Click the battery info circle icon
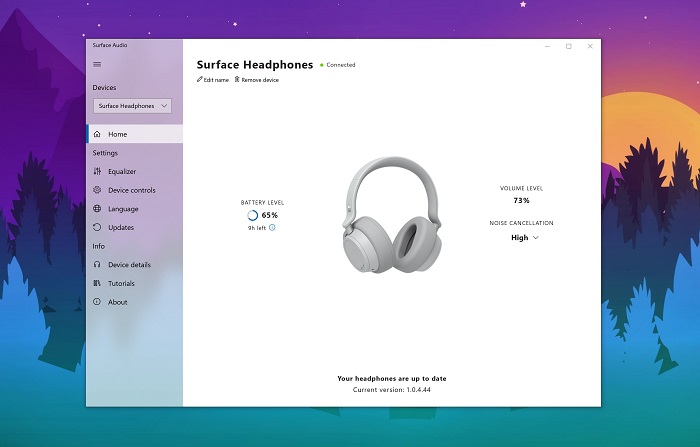 pos(272,228)
